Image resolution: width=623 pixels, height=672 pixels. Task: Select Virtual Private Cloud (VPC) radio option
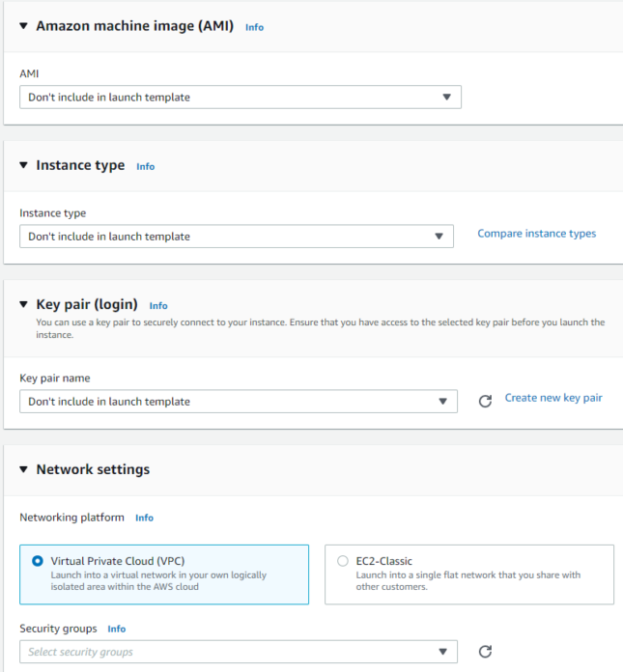point(38,561)
